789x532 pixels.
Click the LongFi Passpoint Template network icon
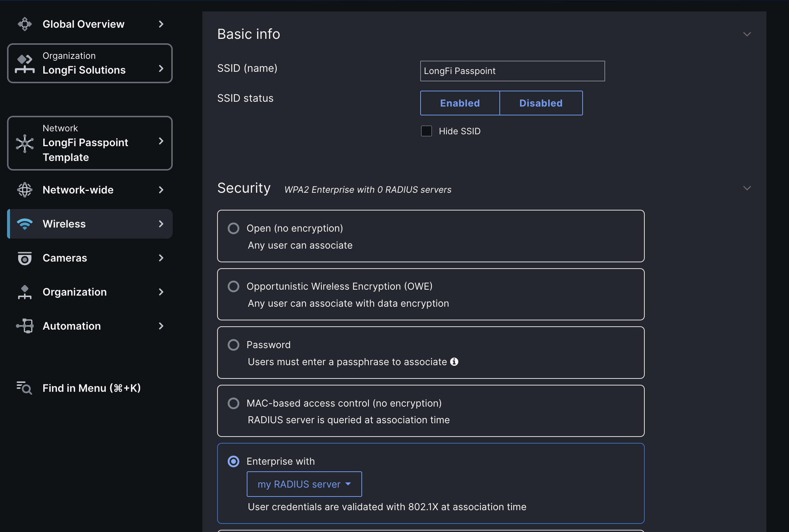pos(25,143)
